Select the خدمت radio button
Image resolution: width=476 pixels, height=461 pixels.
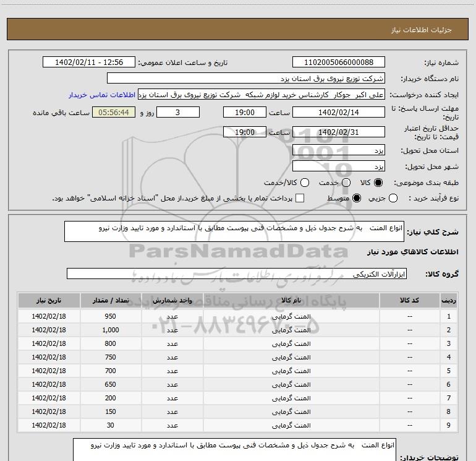[x=346, y=183]
